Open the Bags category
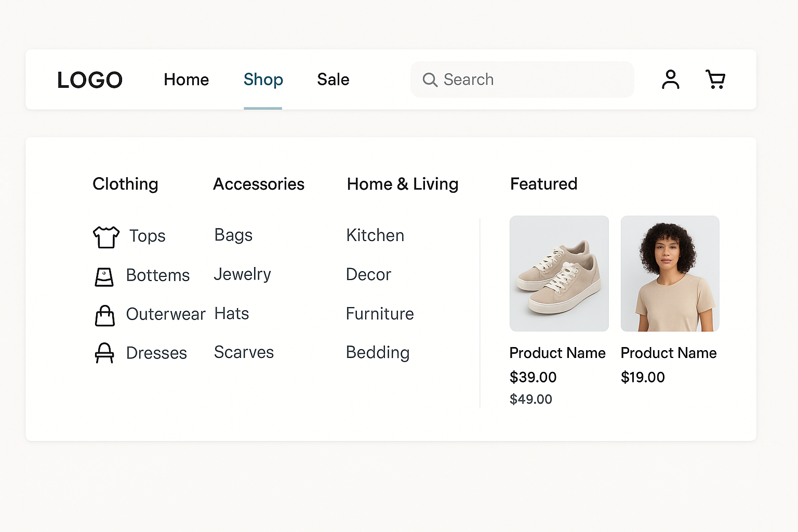 point(233,235)
